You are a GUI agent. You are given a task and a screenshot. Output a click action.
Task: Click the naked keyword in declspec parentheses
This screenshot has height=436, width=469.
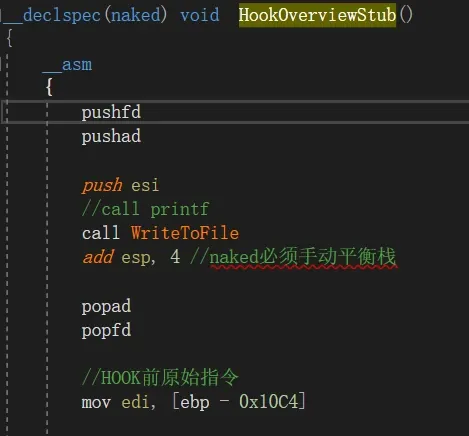point(136,15)
